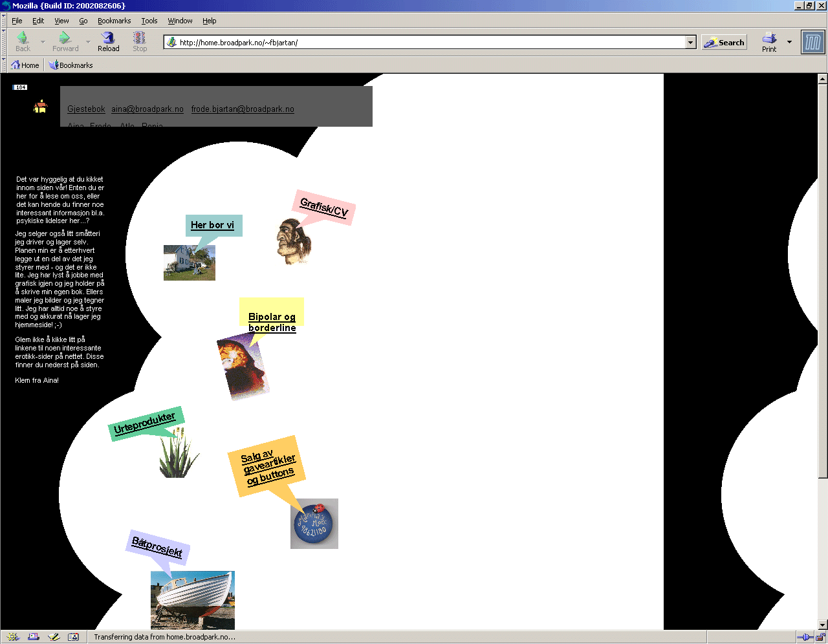Reload the current page
The image size is (828, 644).
pos(109,42)
